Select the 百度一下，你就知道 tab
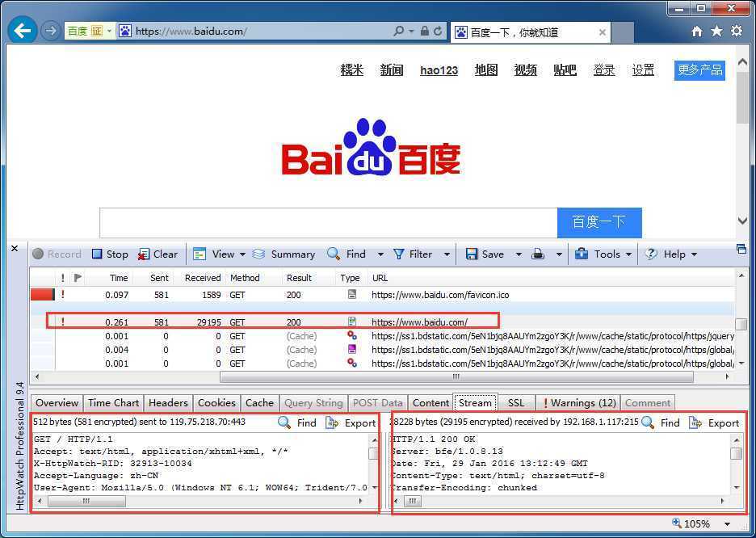756x538 pixels. click(531, 32)
